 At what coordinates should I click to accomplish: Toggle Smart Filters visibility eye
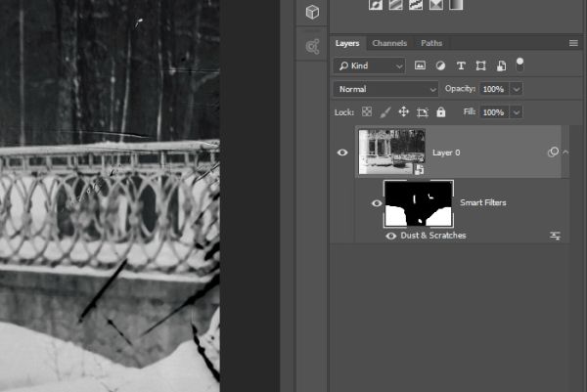pyautogui.click(x=377, y=203)
